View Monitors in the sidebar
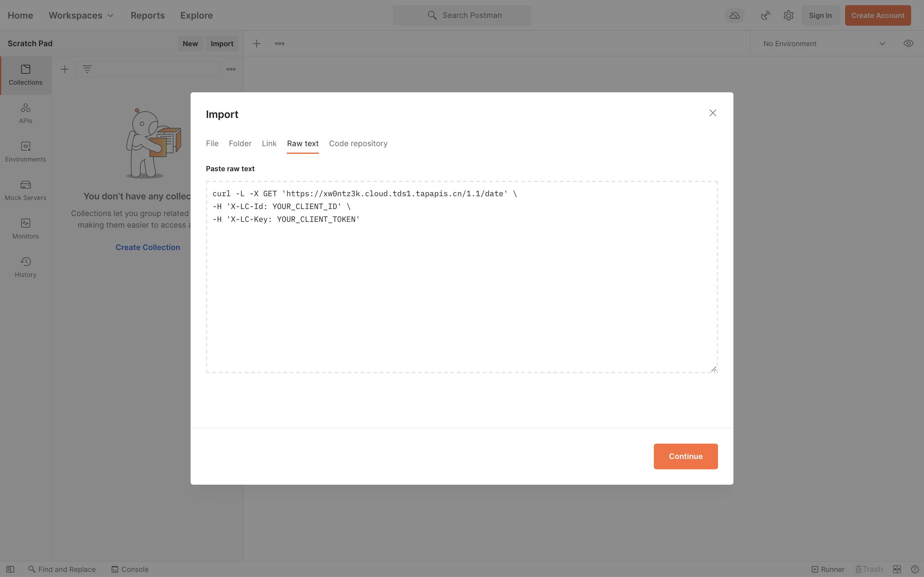This screenshot has width=924, height=577. coord(25,229)
